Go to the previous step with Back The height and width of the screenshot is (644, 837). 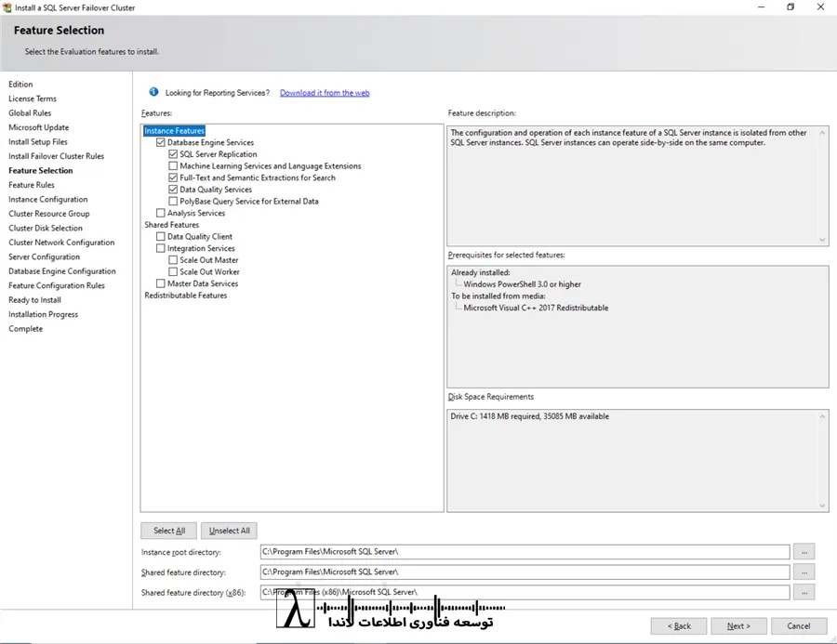pyautogui.click(x=679, y=625)
